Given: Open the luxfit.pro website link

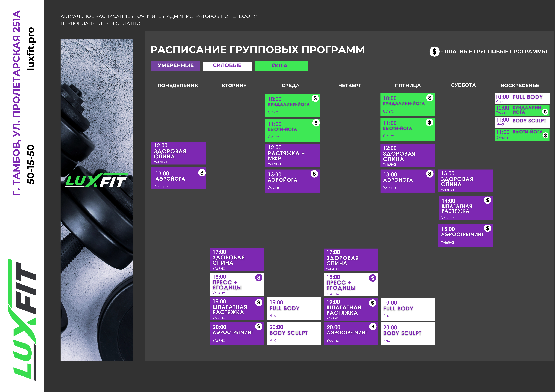Looking at the screenshot, I should click(x=31, y=49).
